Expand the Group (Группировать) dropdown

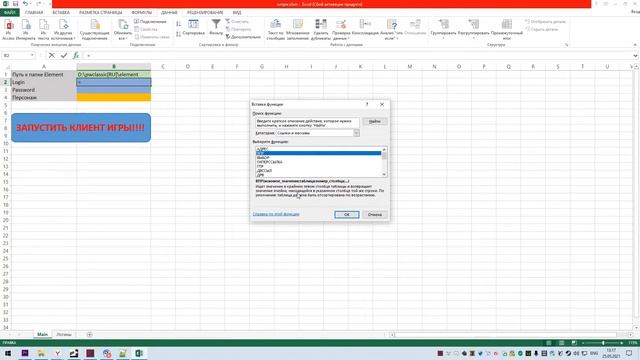click(x=443, y=38)
